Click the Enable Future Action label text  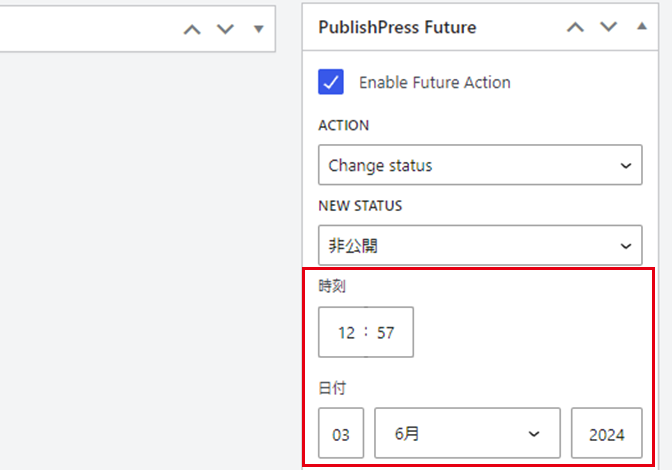click(434, 83)
